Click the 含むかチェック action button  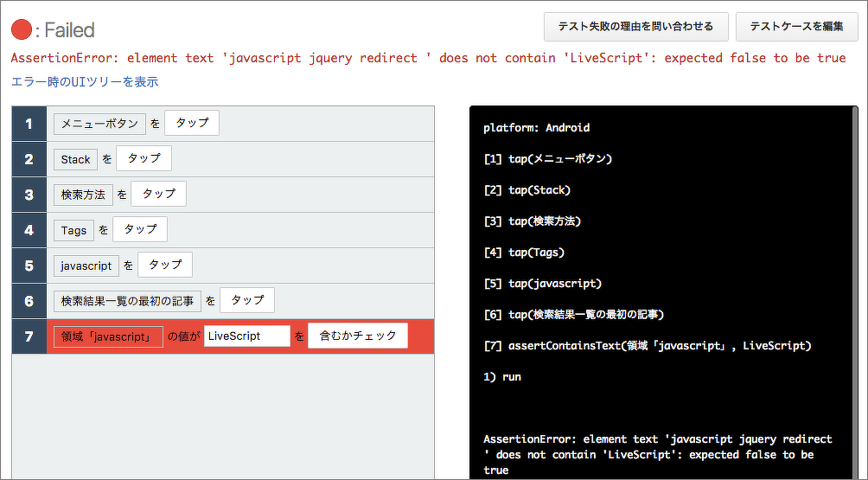[358, 336]
